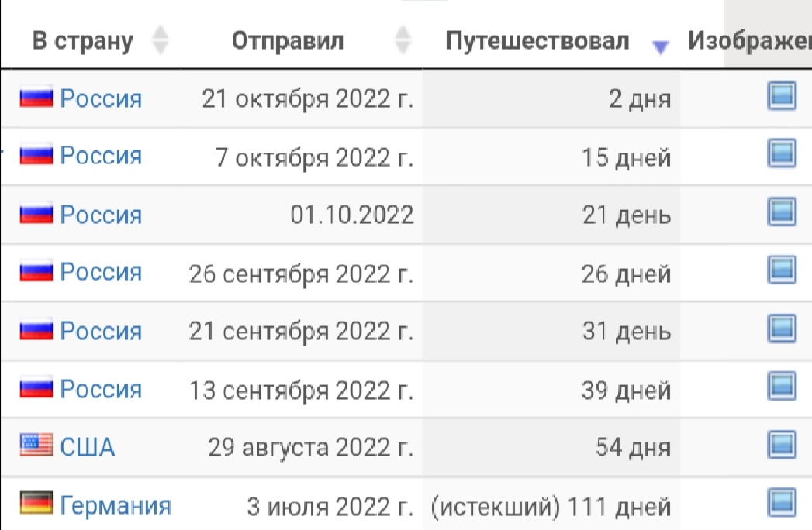Open image icon for 26 сентября 2022 row
The width and height of the screenshot is (812, 530).
point(782,270)
